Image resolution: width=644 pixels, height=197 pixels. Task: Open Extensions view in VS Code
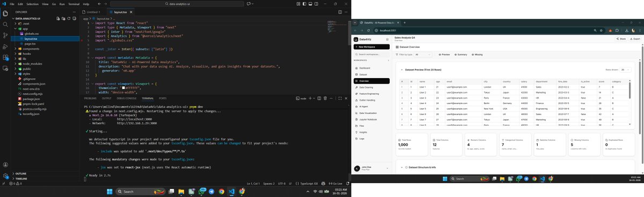coord(5,57)
